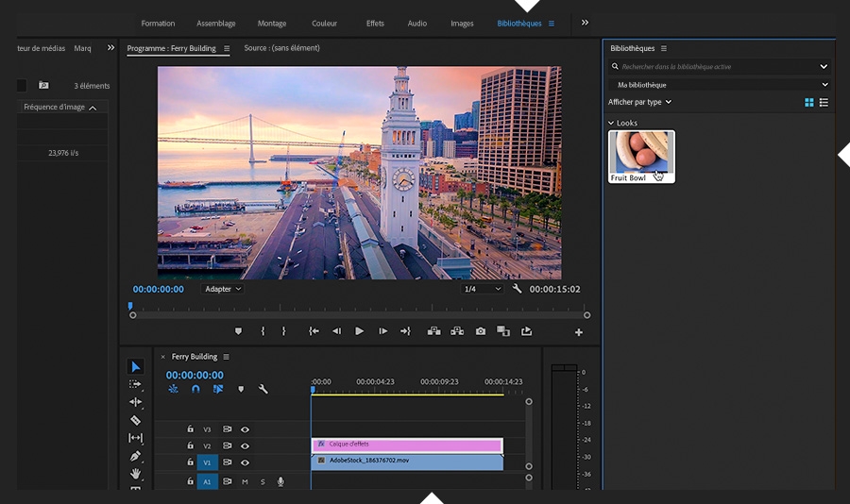
Task: Choose the Hand tool in the toolbox
Action: point(135,473)
